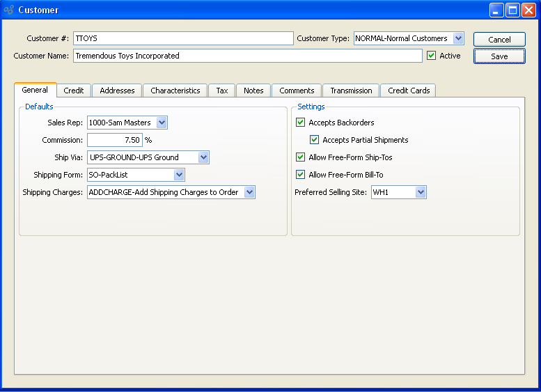
Task: Click the Settings group label
Action: [x=311, y=107]
